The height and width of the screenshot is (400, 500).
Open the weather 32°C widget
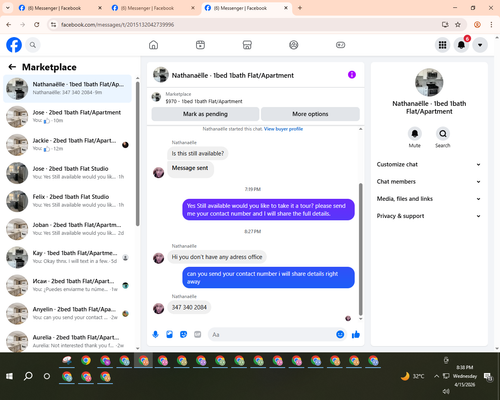tap(413, 376)
